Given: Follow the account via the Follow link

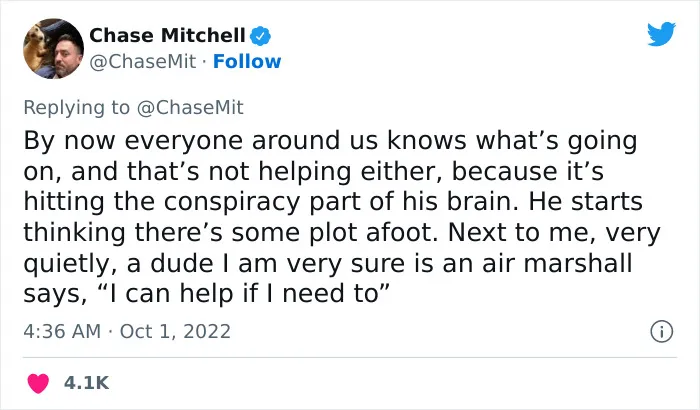Looking at the screenshot, I should pos(247,62).
